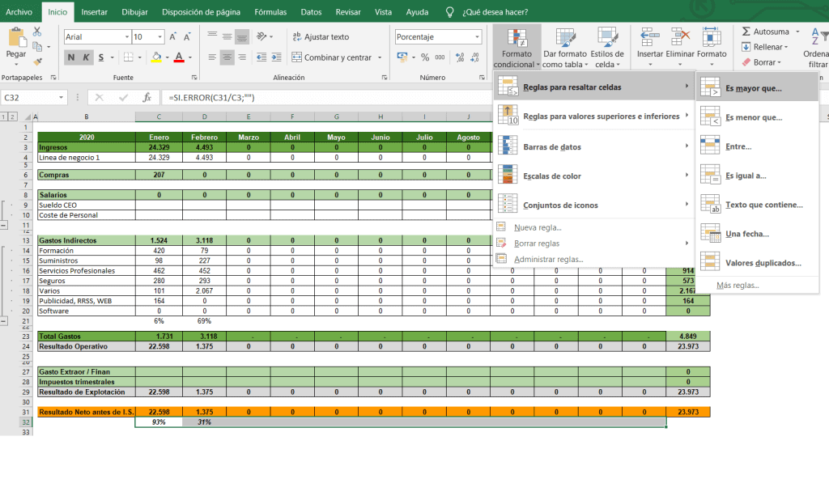Open the font color dropdown arrow
Screen dimensions: 829x504
click(190, 57)
